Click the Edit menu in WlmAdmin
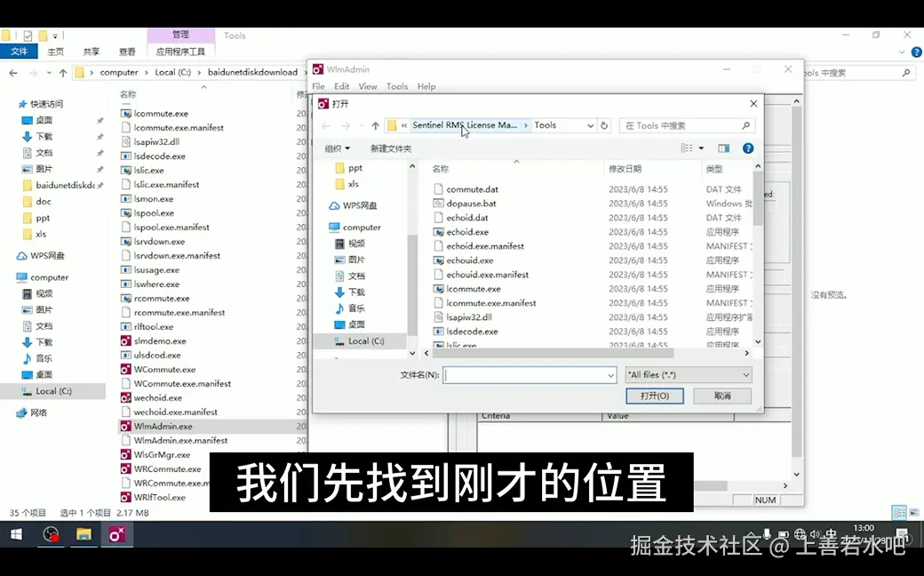The image size is (924, 576). click(341, 86)
